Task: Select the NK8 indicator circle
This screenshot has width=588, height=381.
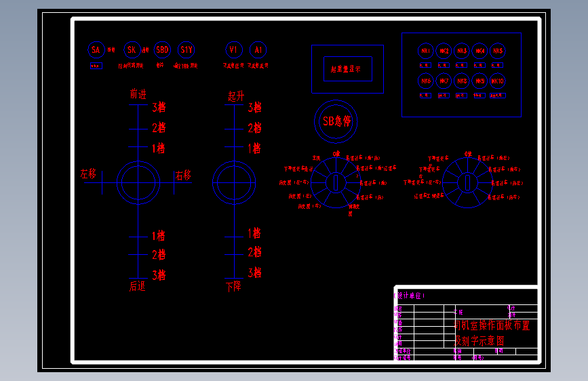Action: click(x=462, y=81)
